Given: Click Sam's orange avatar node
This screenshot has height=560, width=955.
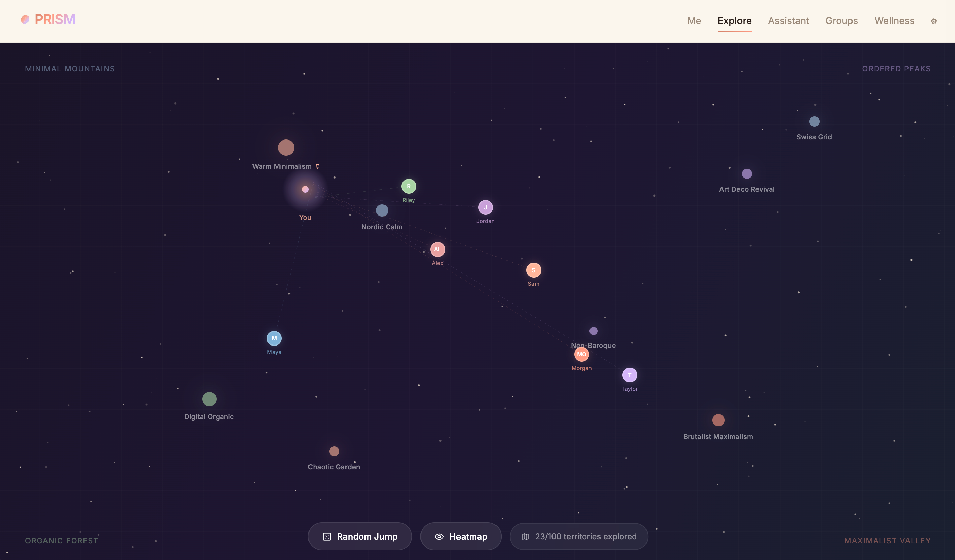Looking at the screenshot, I should pyautogui.click(x=533, y=270).
